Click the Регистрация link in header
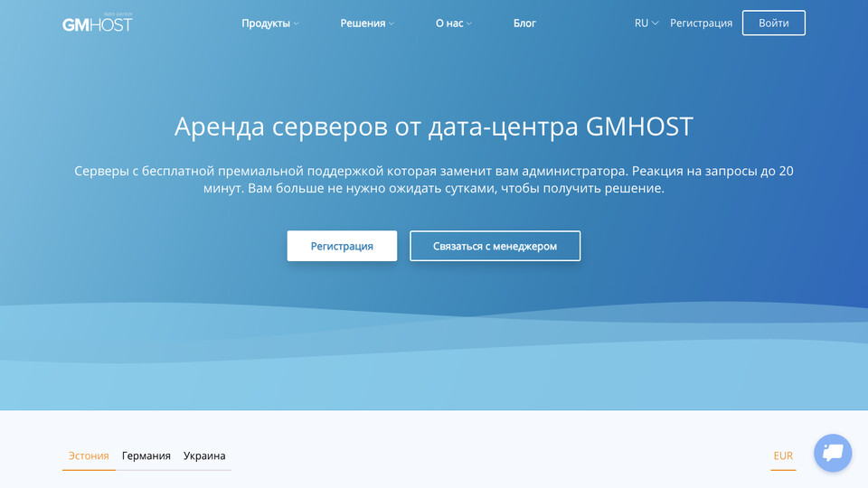 point(701,23)
